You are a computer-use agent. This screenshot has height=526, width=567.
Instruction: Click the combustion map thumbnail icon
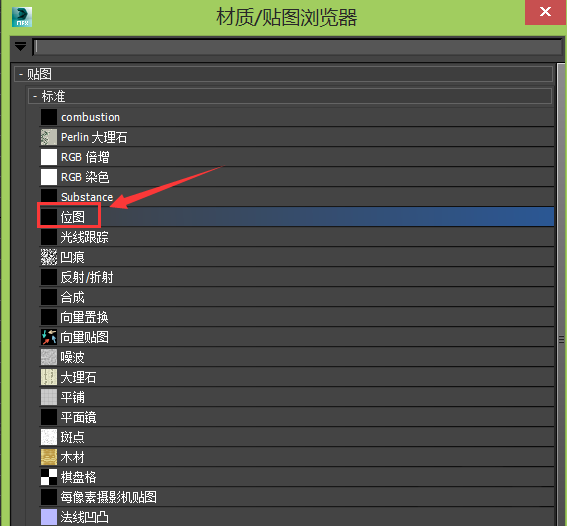pyautogui.click(x=49, y=117)
